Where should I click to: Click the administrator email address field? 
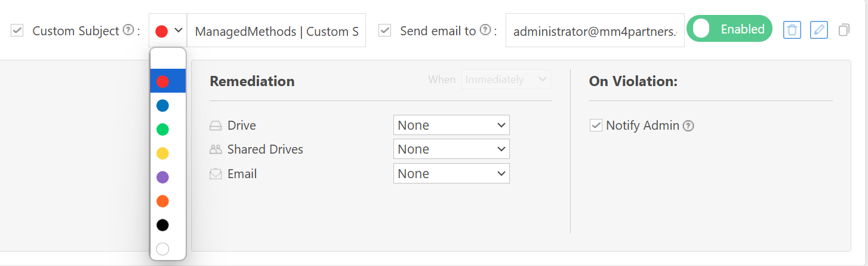[595, 31]
